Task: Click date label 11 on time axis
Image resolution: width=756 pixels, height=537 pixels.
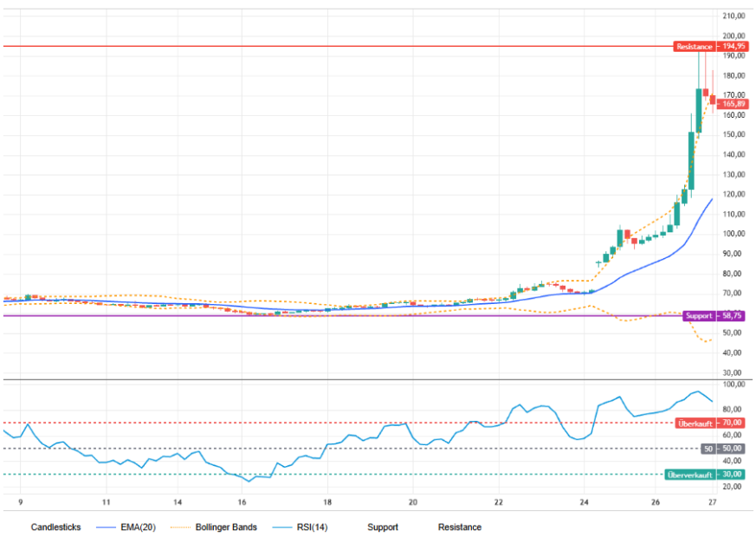Action: coord(106,502)
